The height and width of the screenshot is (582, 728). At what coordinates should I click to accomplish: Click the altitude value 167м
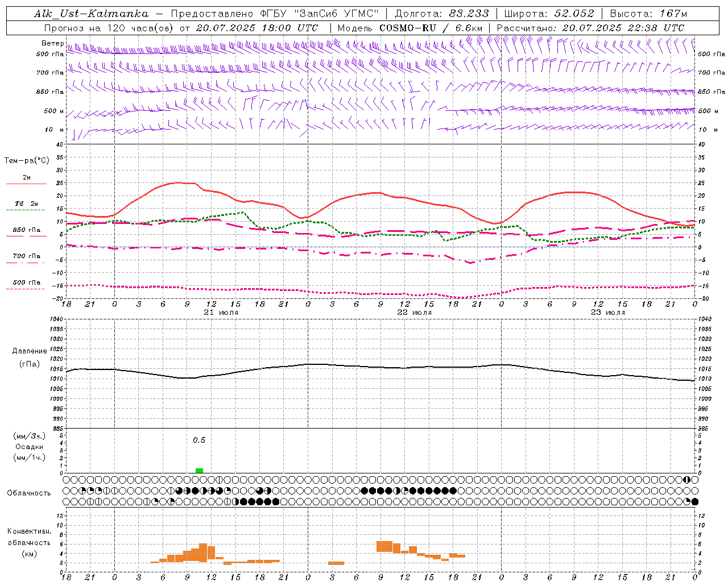click(674, 14)
